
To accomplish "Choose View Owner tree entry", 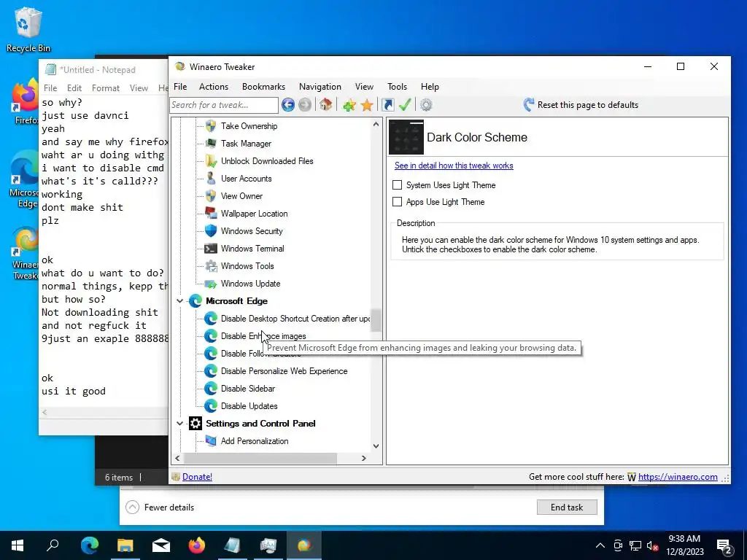I will [241, 196].
